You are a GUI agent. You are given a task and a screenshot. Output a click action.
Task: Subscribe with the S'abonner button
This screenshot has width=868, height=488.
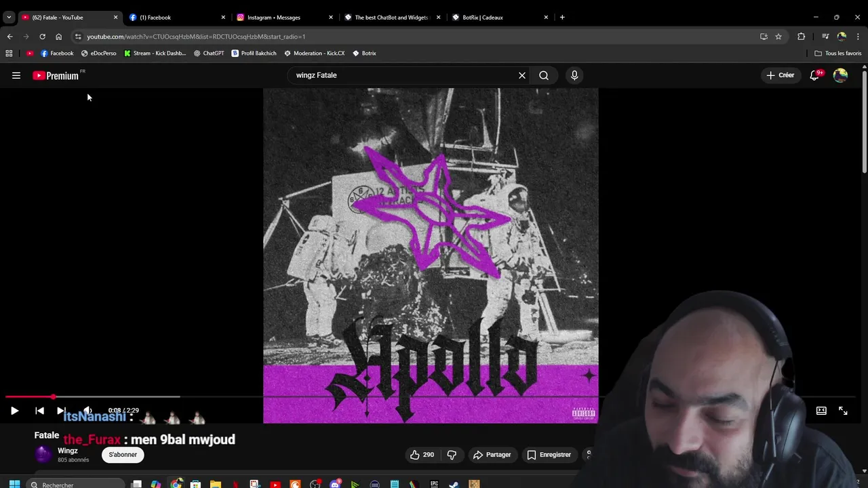[123, 455]
